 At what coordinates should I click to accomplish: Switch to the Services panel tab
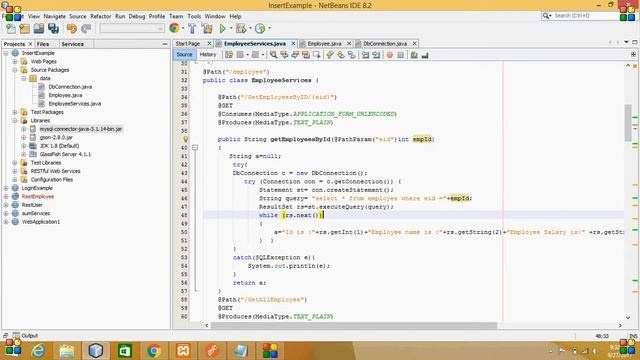(73, 44)
